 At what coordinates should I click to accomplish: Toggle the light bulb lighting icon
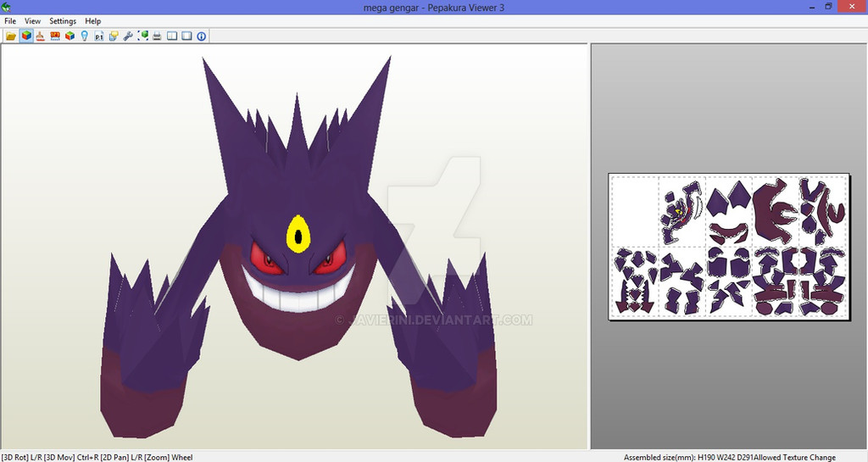click(x=84, y=36)
